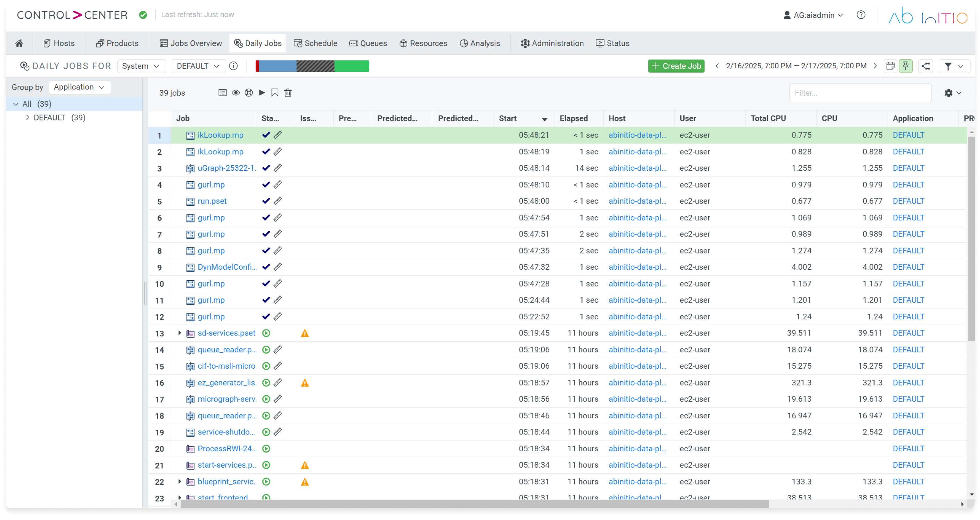Go to the Home icon tab
Screen dimensions: 980x520
click(x=19, y=43)
